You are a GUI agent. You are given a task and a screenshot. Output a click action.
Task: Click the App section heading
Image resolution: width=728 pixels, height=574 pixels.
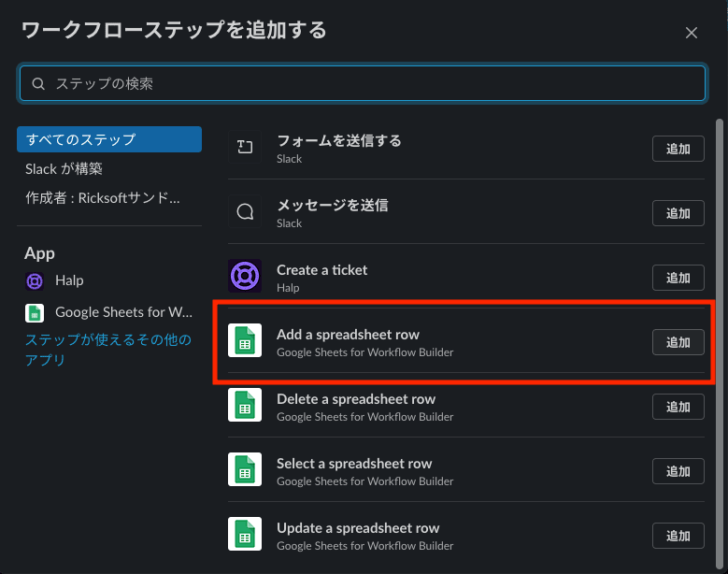click(39, 253)
